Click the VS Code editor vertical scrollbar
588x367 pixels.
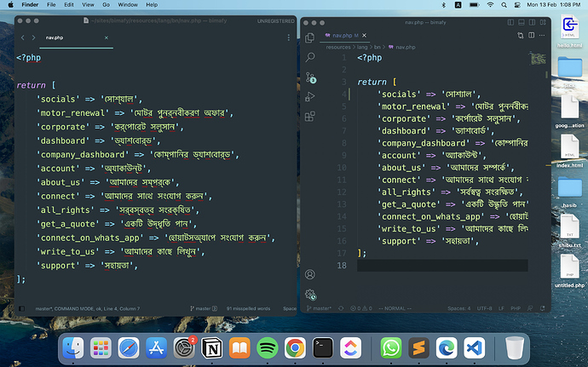tap(547, 75)
